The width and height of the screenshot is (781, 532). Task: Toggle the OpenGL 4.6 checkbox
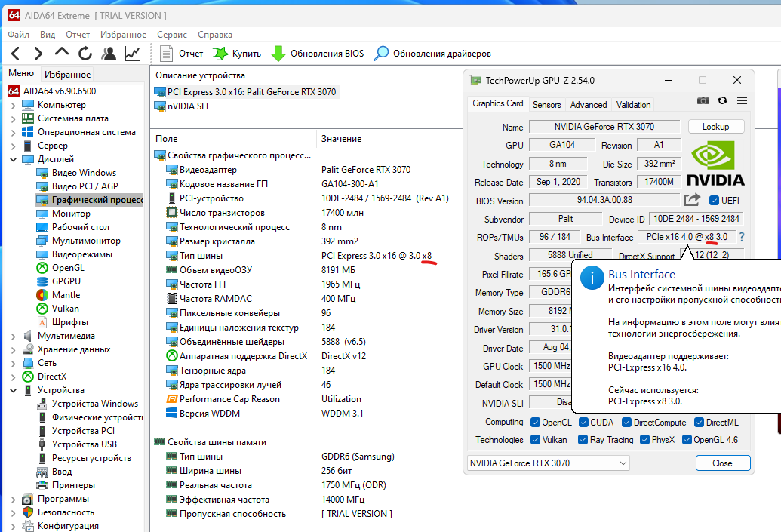[687, 440]
